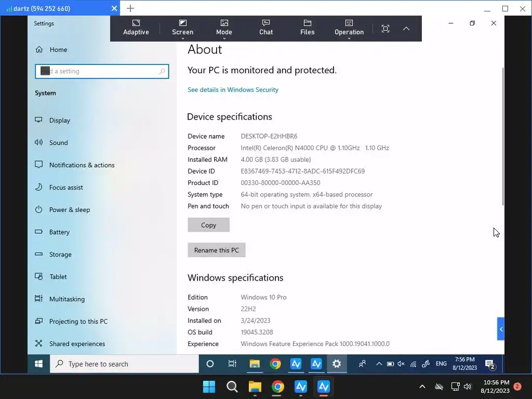Click the search magnifier in settings box
532x399 pixels.
point(162,71)
